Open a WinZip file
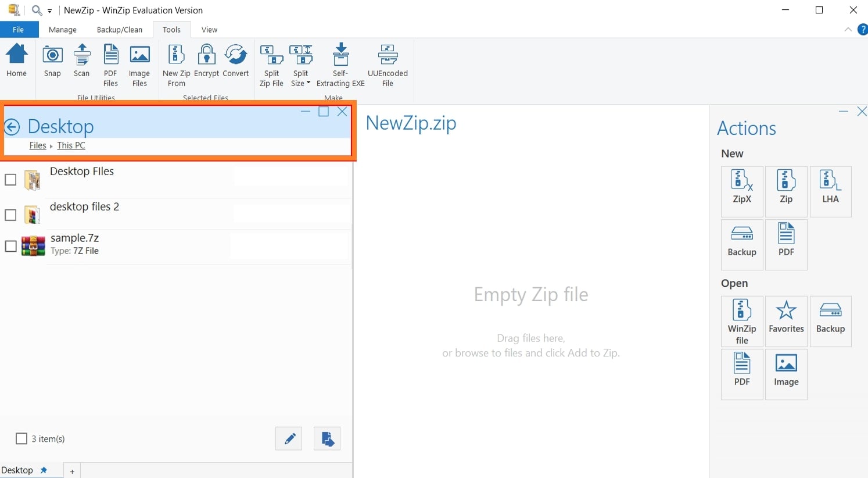The width and height of the screenshot is (868, 478). pyautogui.click(x=742, y=322)
